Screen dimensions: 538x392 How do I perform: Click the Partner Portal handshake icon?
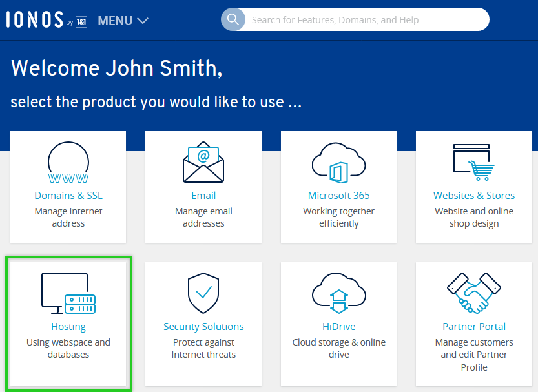(x=474, y=293)
